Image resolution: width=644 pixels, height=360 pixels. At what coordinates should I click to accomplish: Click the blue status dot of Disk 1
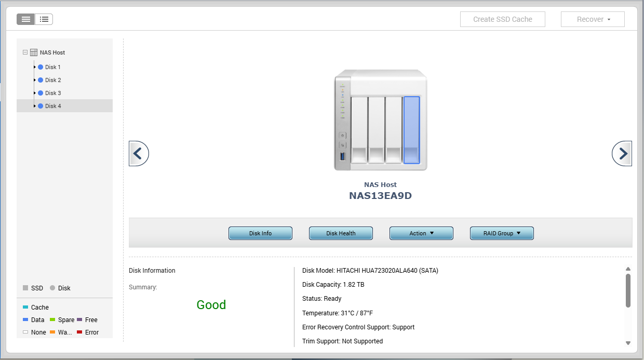41,67
